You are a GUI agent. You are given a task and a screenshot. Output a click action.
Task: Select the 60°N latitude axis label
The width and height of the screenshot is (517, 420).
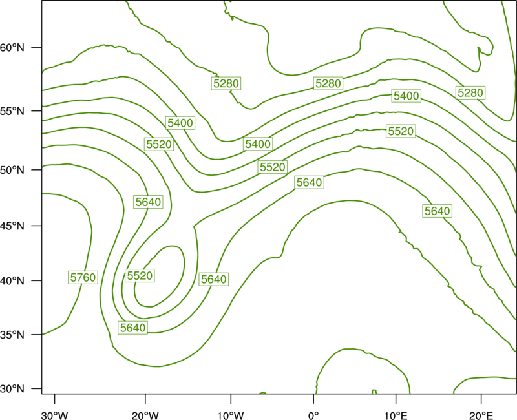click(12, 47)
